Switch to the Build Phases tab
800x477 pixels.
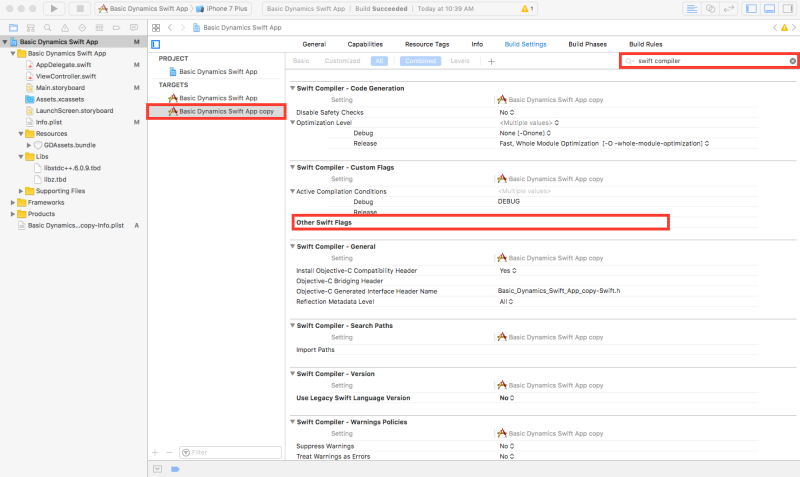click(587, 44)
